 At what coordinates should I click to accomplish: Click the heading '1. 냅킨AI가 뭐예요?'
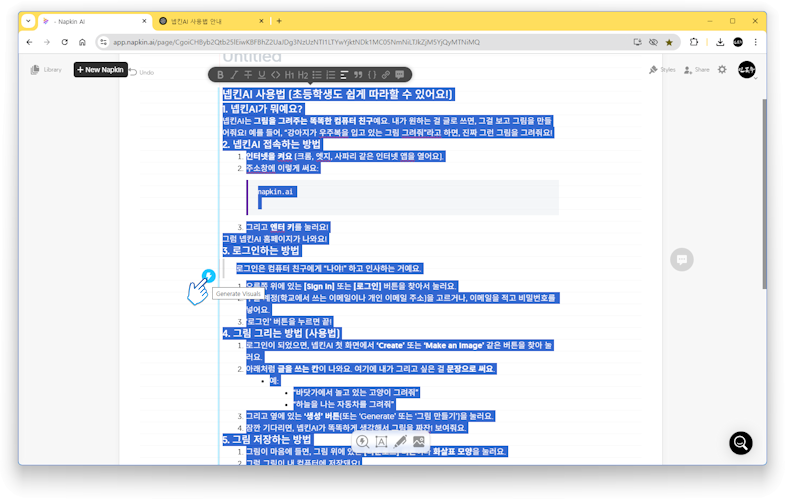[263, 109]
